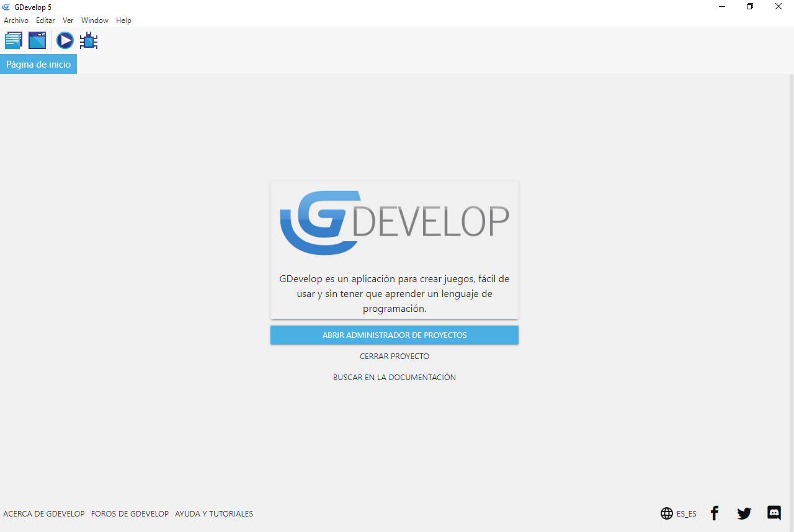Open the Editar menu
Screen dimensions: 794x532
(45, 20)
